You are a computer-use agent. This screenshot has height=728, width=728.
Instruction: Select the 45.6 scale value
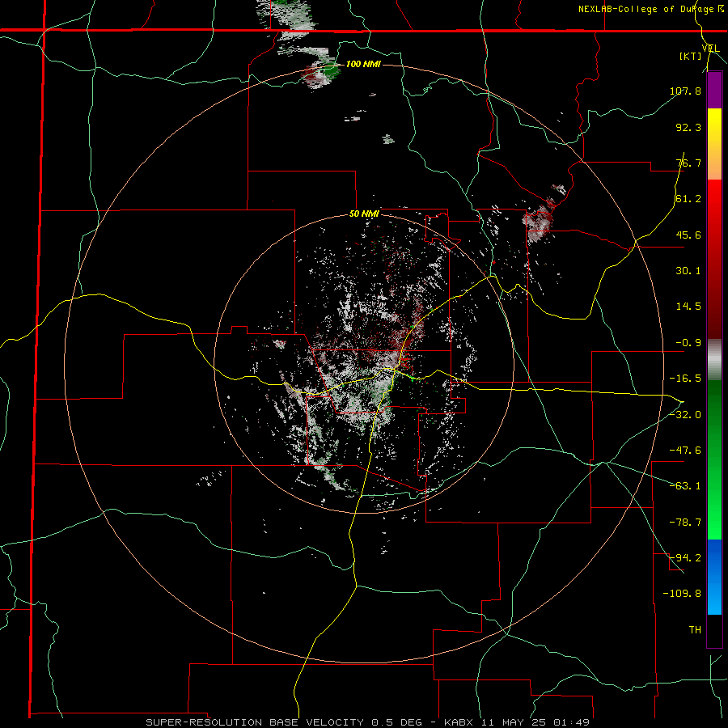pos(688,235)
